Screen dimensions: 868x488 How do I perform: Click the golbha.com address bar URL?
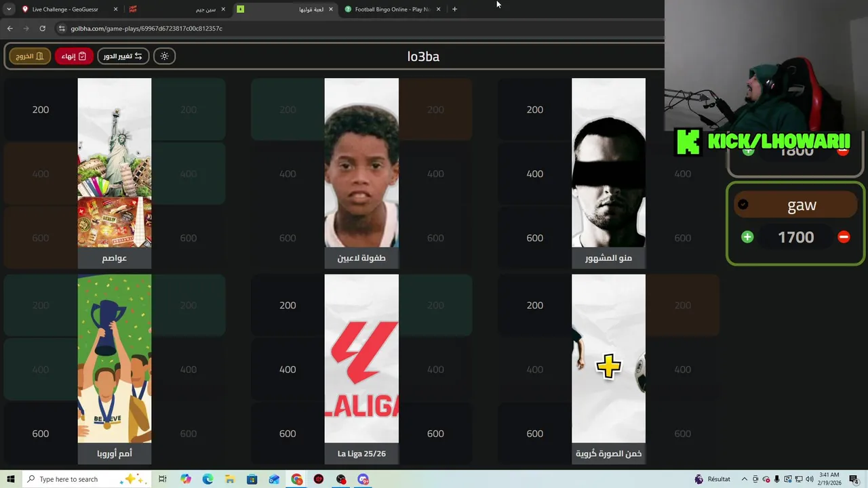[146, 28]
